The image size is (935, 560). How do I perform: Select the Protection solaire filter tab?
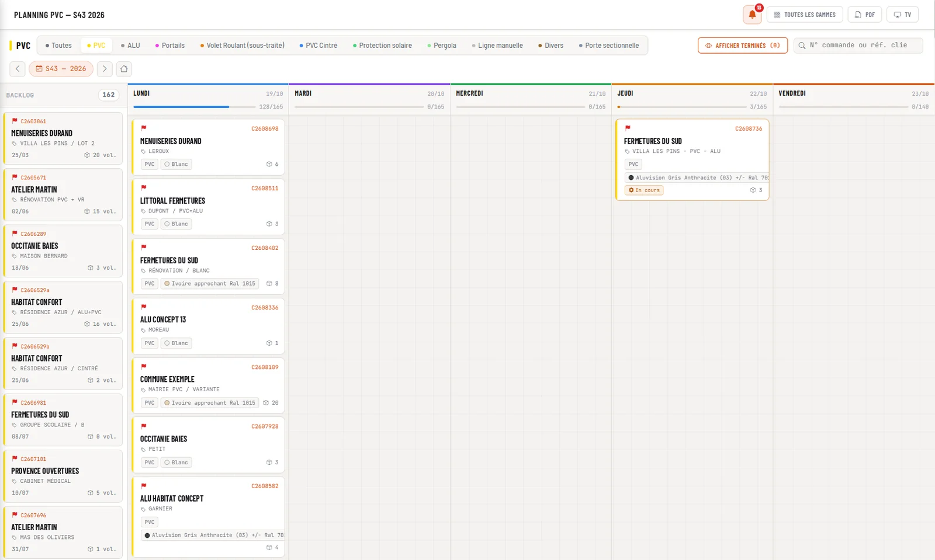[x=383, y=46]
